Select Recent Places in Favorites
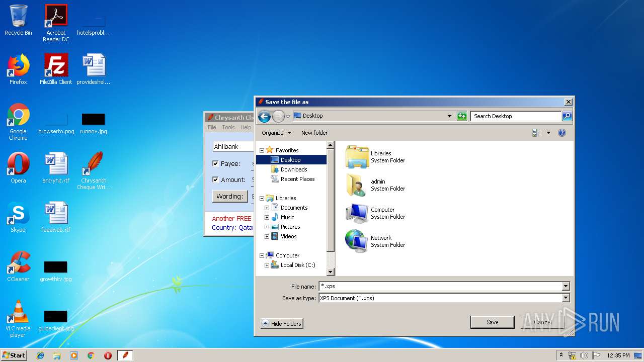 (292, 179)
